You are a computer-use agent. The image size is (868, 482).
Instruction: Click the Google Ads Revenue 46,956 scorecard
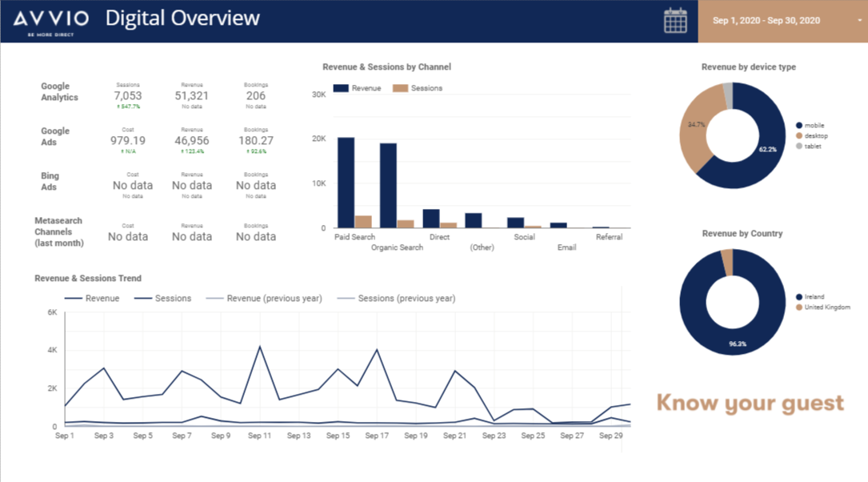pos(191,141)
